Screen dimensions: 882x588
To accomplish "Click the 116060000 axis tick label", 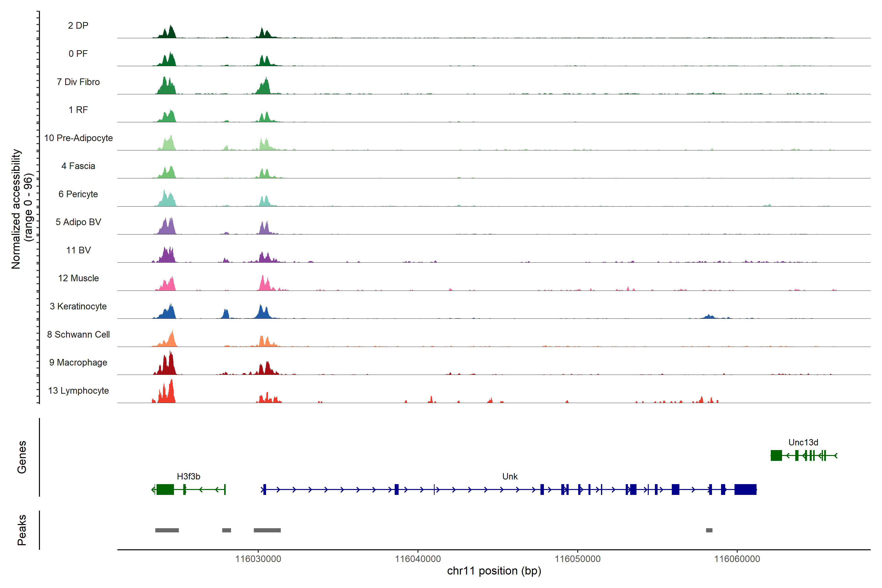I will click(x=737, y=559).
